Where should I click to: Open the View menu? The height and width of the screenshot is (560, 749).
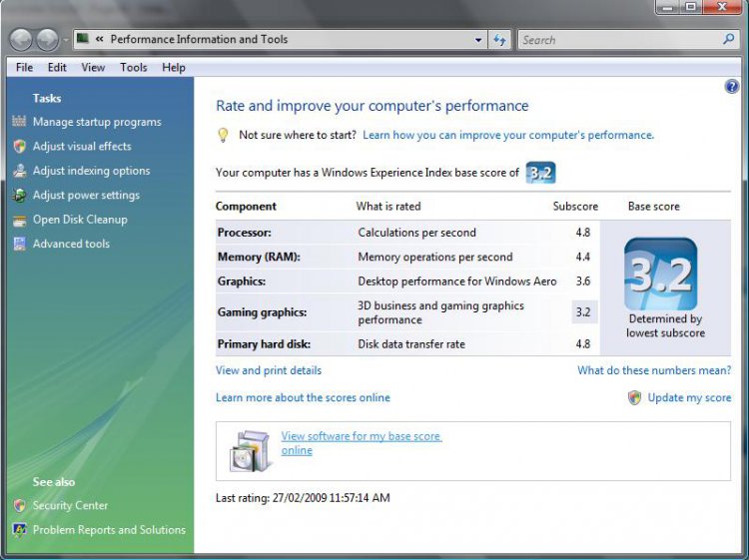[x=93, y=67]
